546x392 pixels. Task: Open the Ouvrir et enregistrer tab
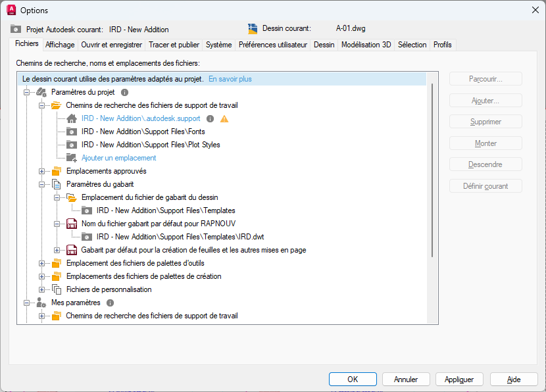coord(111,45)
